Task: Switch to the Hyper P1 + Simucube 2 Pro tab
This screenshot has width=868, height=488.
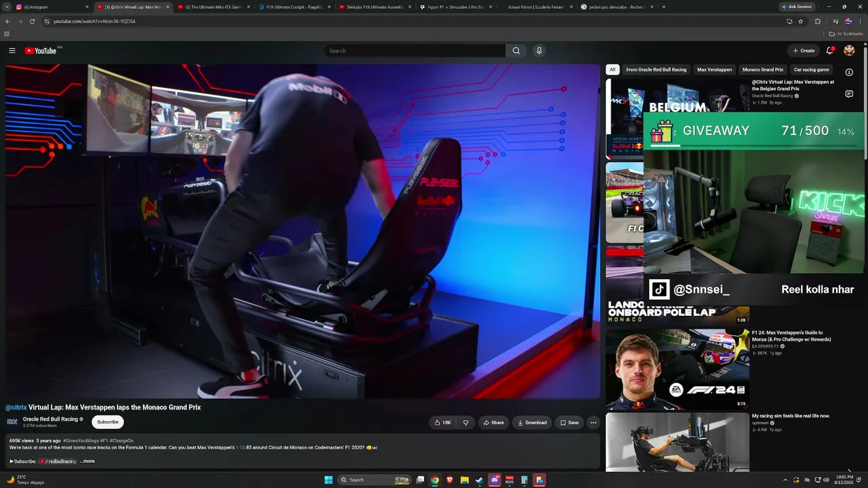Action: [456, 7]
